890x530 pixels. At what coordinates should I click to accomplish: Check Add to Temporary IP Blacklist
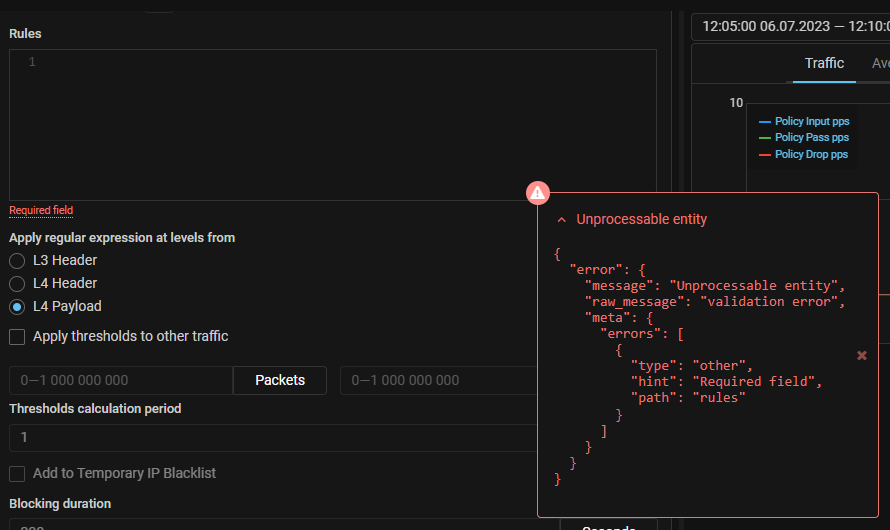[x=17, y=473]
